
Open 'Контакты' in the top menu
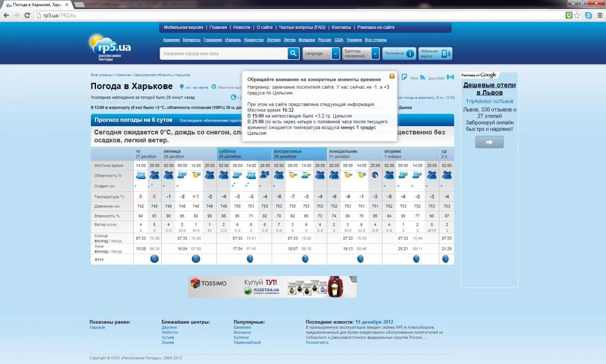(x=341, y=27)
